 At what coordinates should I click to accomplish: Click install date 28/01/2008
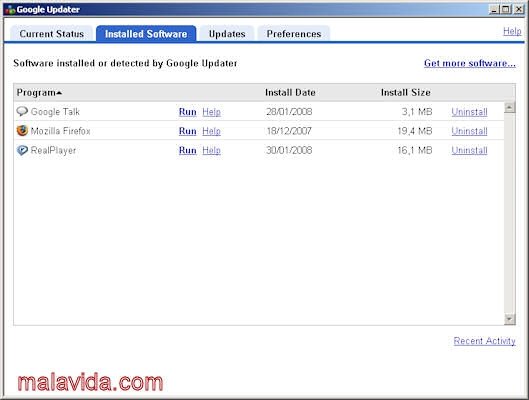pos(289,112)
